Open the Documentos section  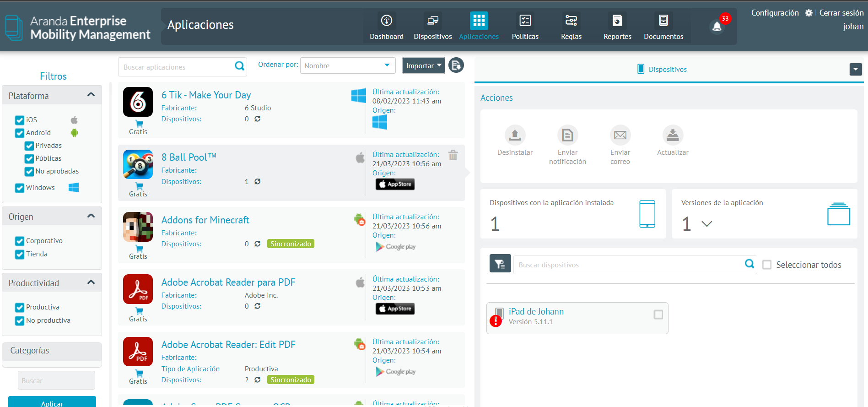tap(663, 27)
